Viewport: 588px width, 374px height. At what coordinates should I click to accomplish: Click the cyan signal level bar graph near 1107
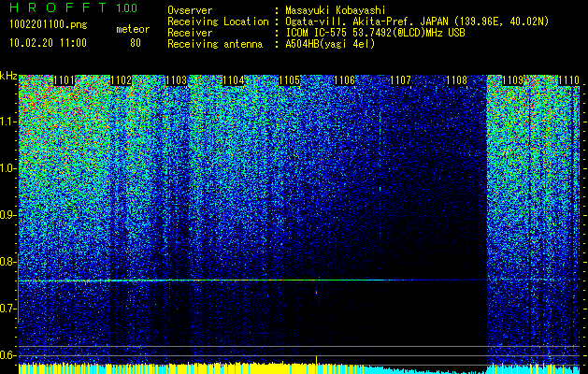pyautogui.click(x=423, y=370)
